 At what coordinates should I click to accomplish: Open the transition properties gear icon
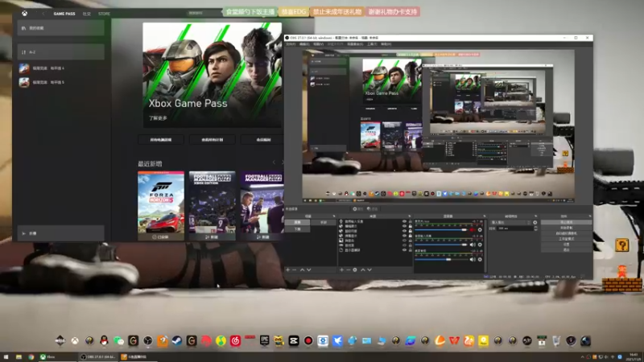(535, 223)
